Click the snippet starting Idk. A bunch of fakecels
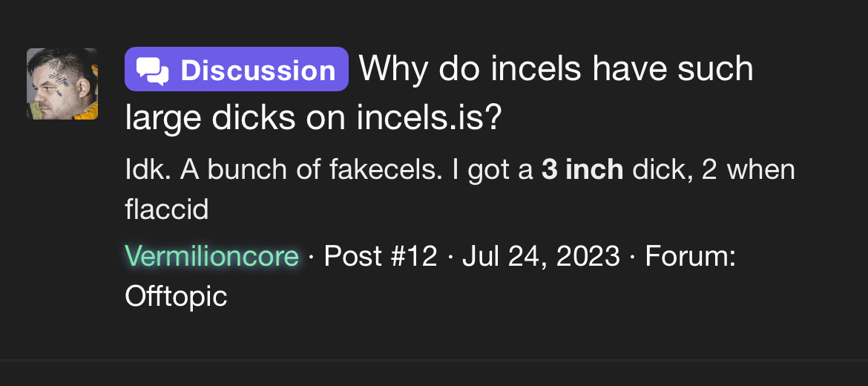The width and height of the screenshot is (868, 386). click(x=460, y=190)
